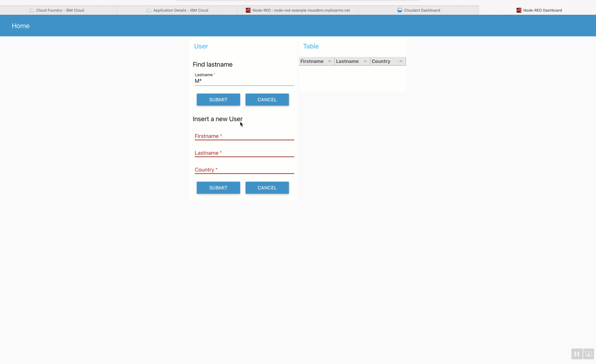This screenshot has height=364, width=596.
Task: Focus the Find lastname field containing M*
Action: [244, 81]
